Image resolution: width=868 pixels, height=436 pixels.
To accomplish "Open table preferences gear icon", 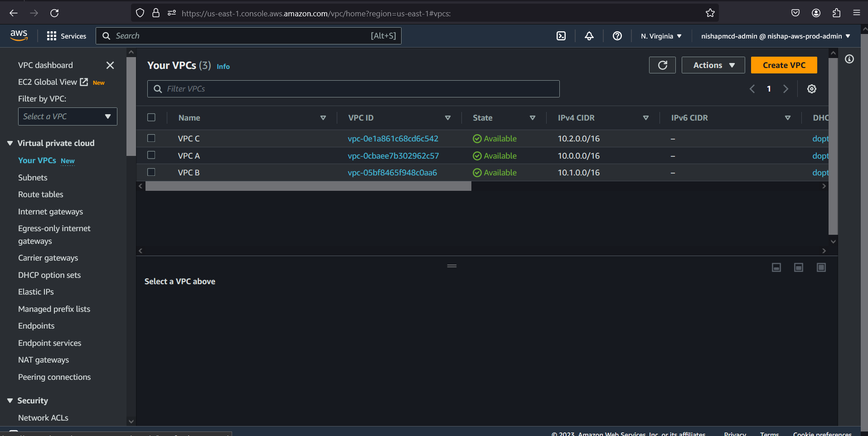I will (811, 89).
